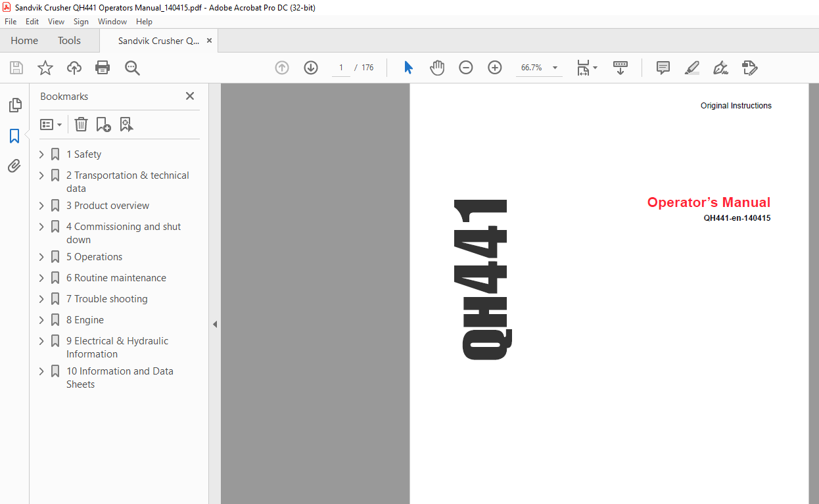819x504 pixels.
Task: Select the Highlight text tool
Action: click(691, 68)
